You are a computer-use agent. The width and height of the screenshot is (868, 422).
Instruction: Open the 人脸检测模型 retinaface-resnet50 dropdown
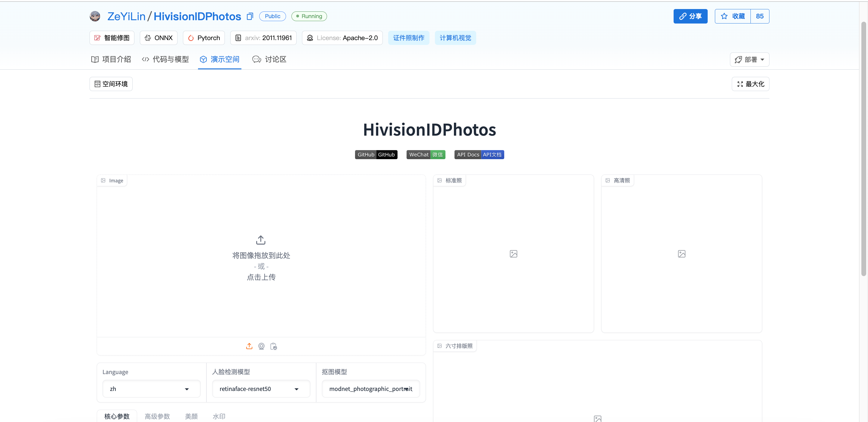click(261, 389)
